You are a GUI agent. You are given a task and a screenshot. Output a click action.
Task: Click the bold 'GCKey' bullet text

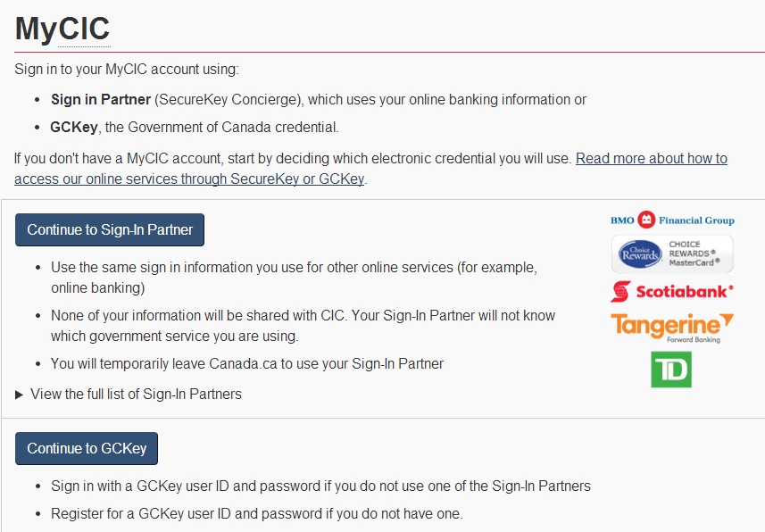tap(74, 128)
